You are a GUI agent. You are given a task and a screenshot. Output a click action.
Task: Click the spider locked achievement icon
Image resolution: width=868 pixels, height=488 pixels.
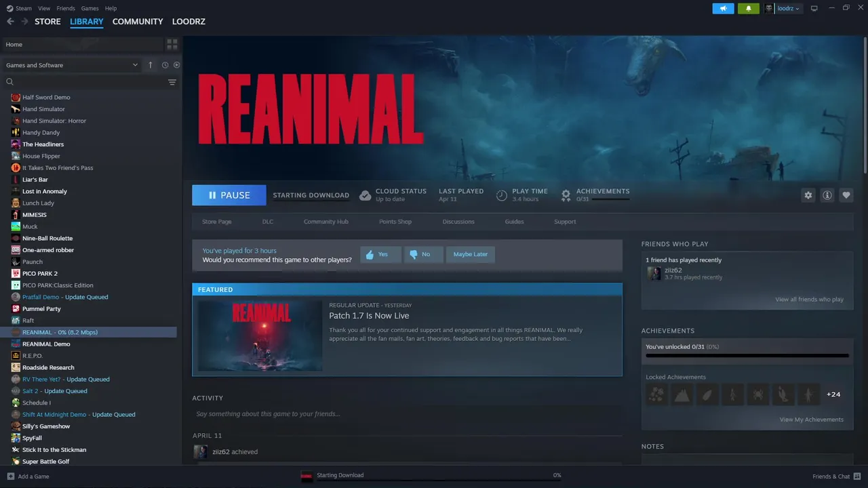coord(757,394)
